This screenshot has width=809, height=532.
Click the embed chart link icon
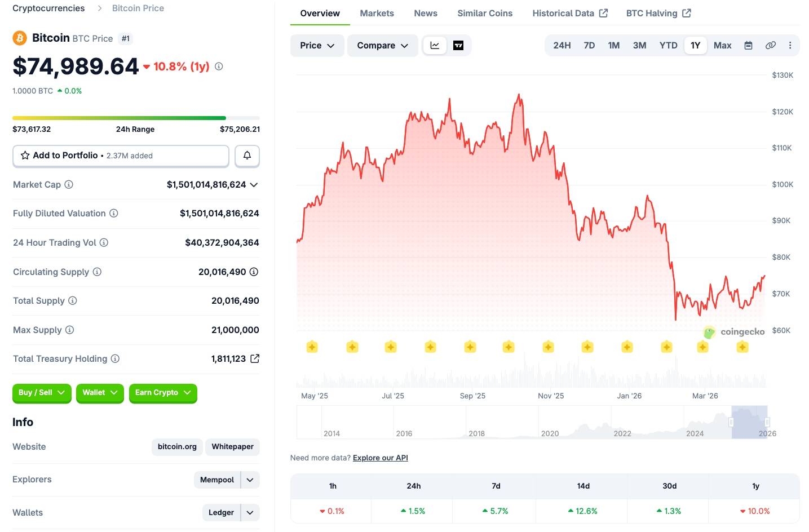(x=770, y=45)
